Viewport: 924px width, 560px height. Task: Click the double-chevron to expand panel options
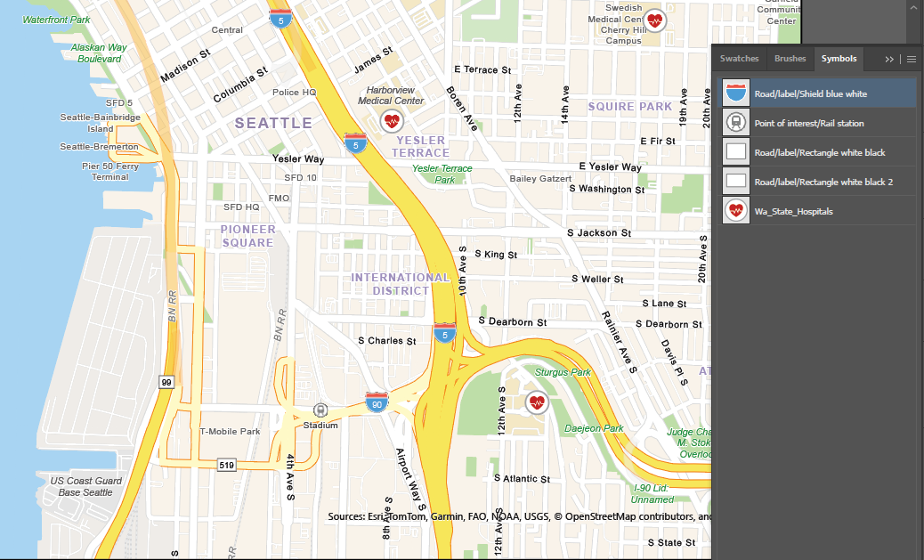(x=888, y=59)
